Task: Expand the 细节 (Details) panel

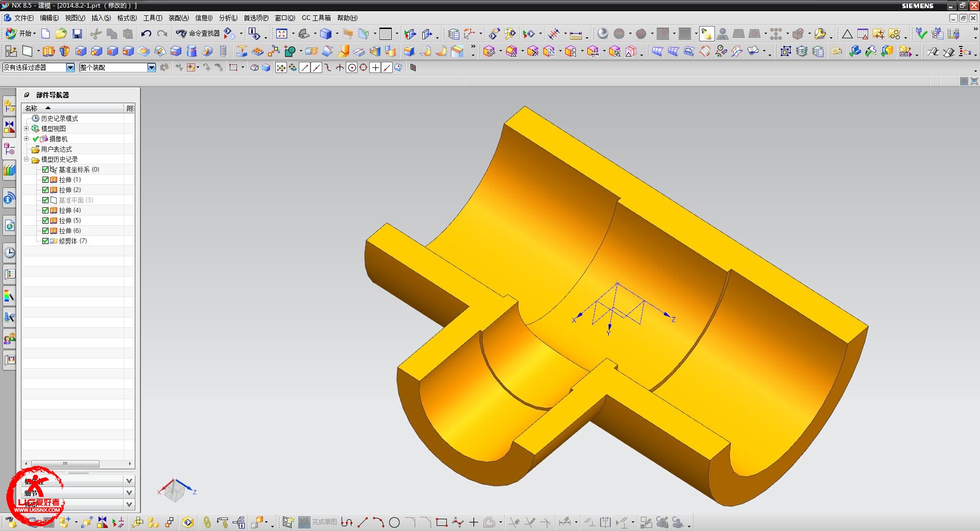Action: [x=129, y=493]
